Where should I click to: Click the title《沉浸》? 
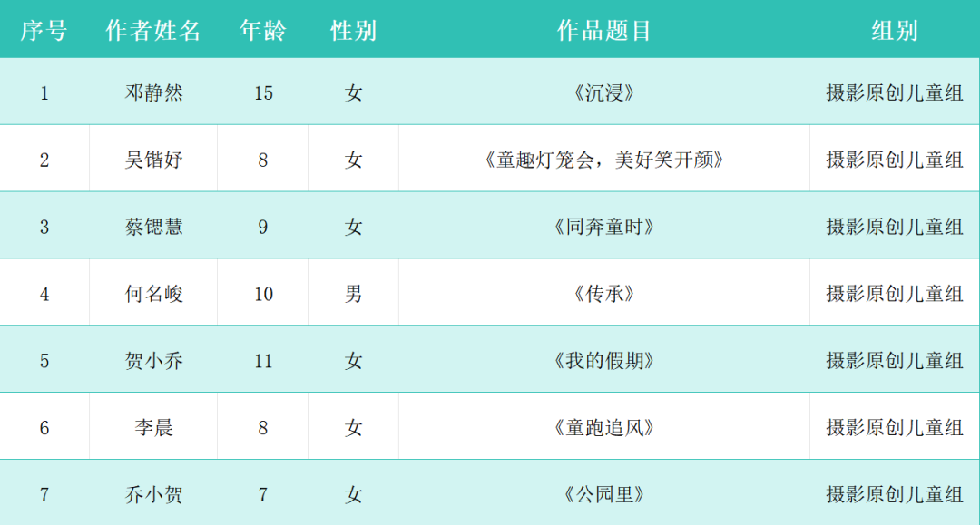tap(604, 92)
